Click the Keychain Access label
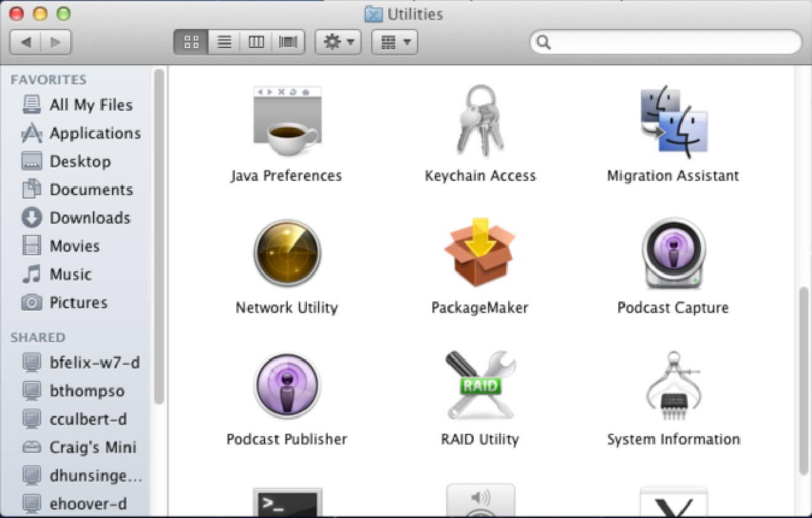The width and height of the screenshot is (812, 518). (480, 176)
